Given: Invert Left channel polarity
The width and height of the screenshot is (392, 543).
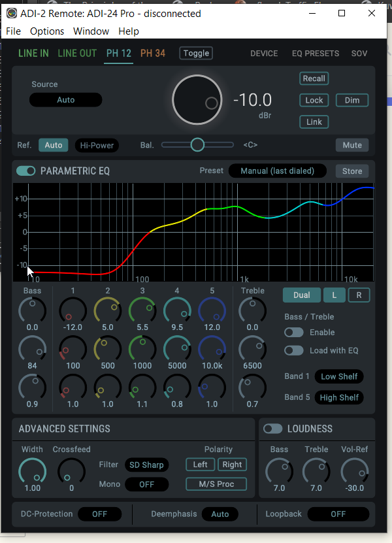Looking at the screenshot, I should (200, 465).
